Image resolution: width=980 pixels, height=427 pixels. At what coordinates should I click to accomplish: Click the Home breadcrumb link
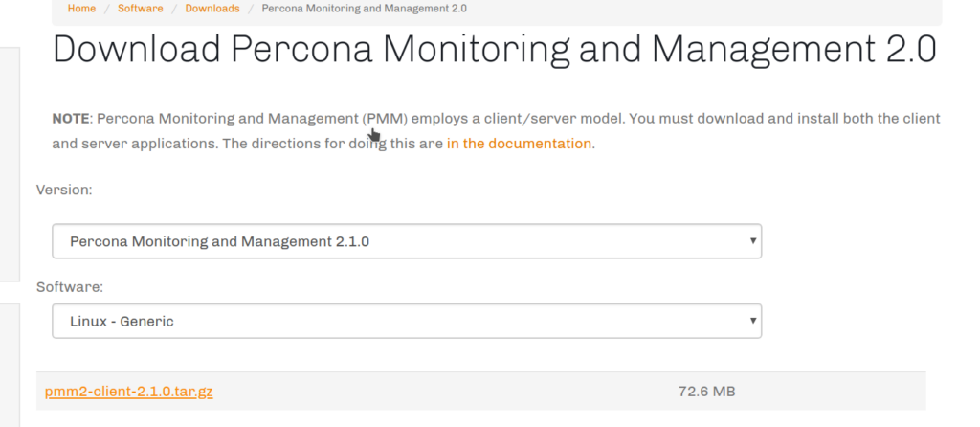(x=81, y=9)
